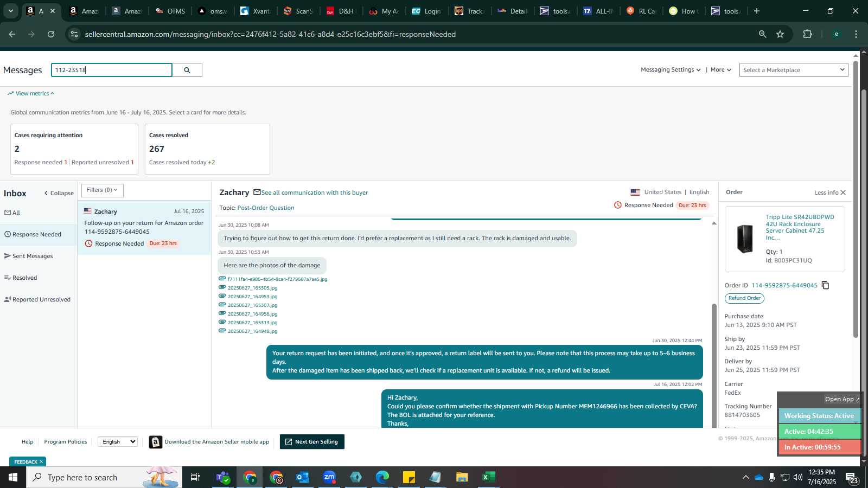
Task: Open the browser zoom magnifier icon
Action: (762, 34)
